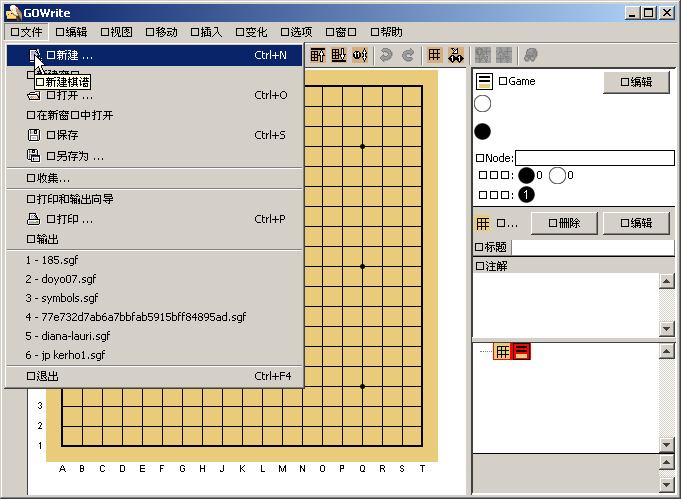This screenshot has height=499, width=681.
Task: Click the game tree scrollbar down arrow
Action: point(666,445)
